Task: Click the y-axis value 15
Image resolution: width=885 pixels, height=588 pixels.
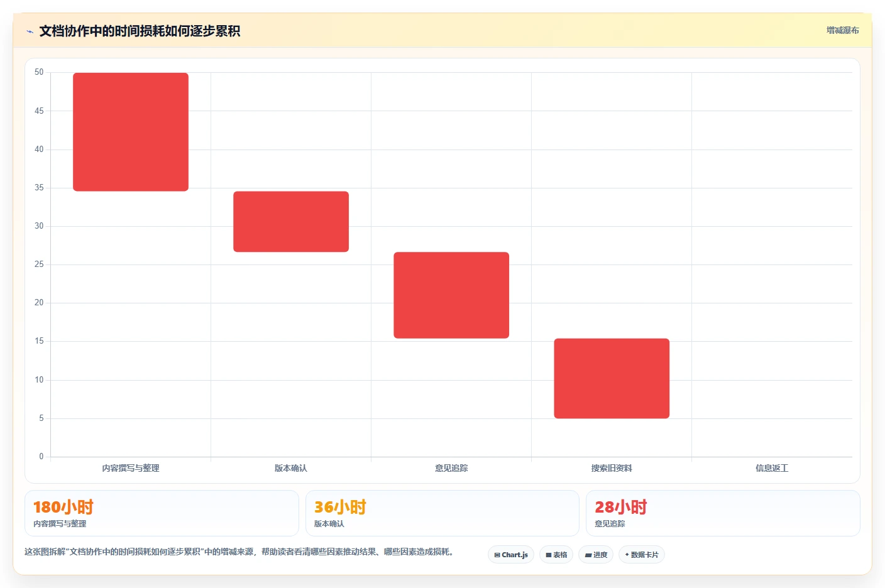Action: point(39,341)
